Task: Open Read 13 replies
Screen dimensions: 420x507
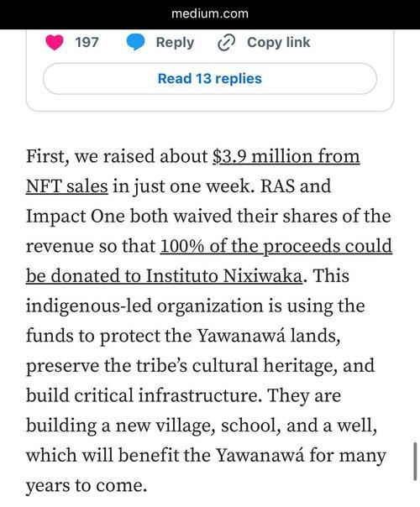Action: click(x=210, y=79)
